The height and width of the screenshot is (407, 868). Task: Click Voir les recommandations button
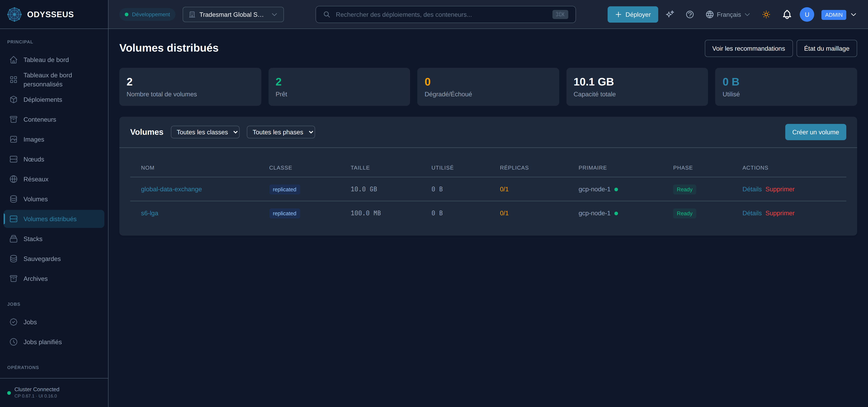(x=748, y=48)
